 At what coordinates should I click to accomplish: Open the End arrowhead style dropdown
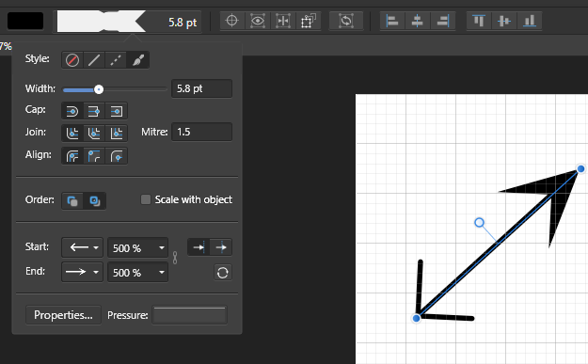click(82, 272)
